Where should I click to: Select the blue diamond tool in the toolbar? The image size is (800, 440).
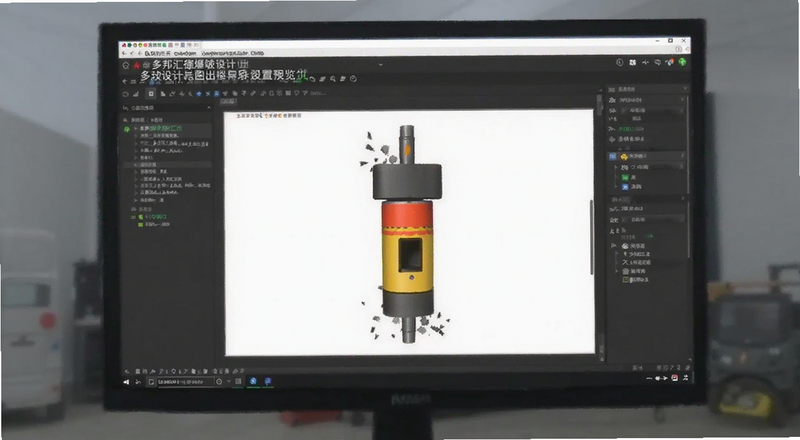(x=199, y=94)
